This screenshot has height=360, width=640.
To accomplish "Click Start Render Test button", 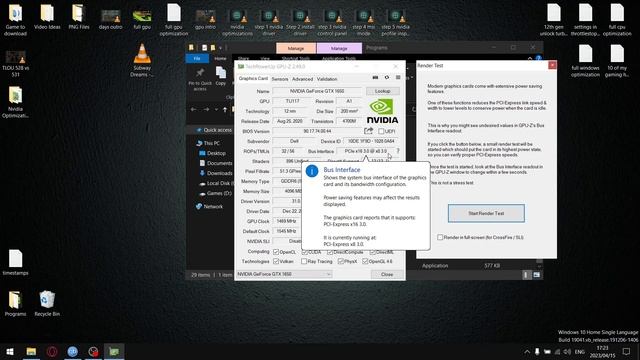I will coord(486,213).
